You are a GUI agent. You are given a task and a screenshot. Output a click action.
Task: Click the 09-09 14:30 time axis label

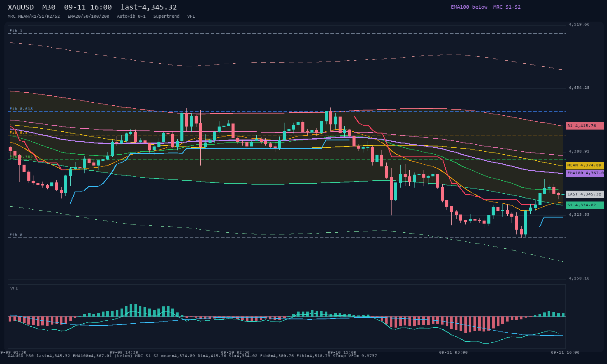124,352
